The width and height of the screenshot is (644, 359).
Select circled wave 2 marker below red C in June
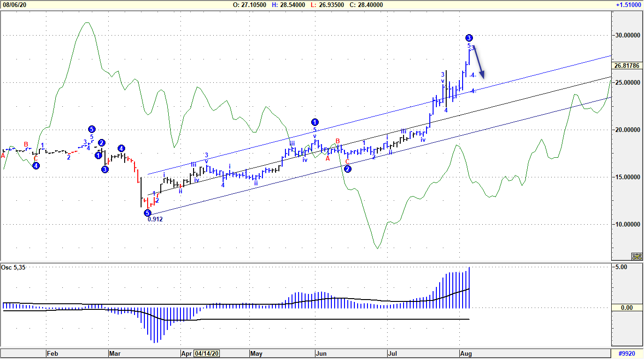pyautogui.click(x=348, y=169)
